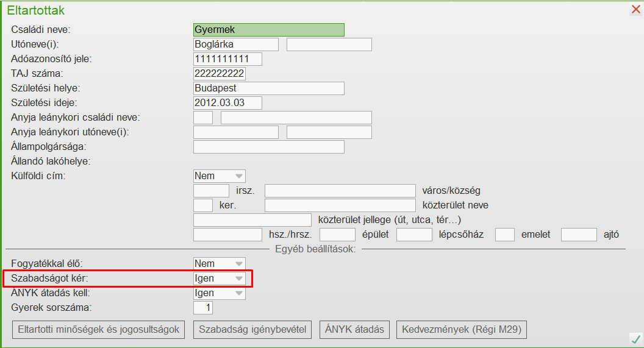Click Eltartotti minőségek és jogosultságok button
This screenshot has height=348, width=644.
pos(99,330)
